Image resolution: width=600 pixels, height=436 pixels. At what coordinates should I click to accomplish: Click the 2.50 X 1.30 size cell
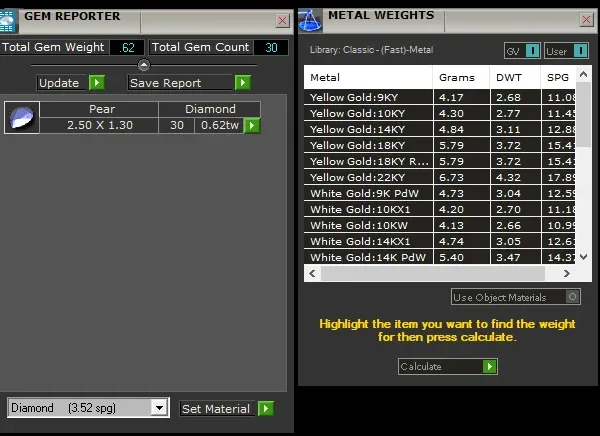pos(99,126)
